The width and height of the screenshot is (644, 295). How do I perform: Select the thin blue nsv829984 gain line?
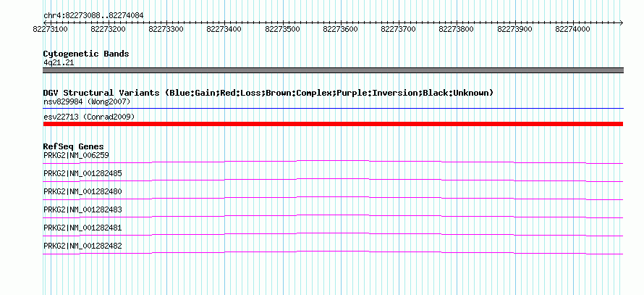click(333, 109)
